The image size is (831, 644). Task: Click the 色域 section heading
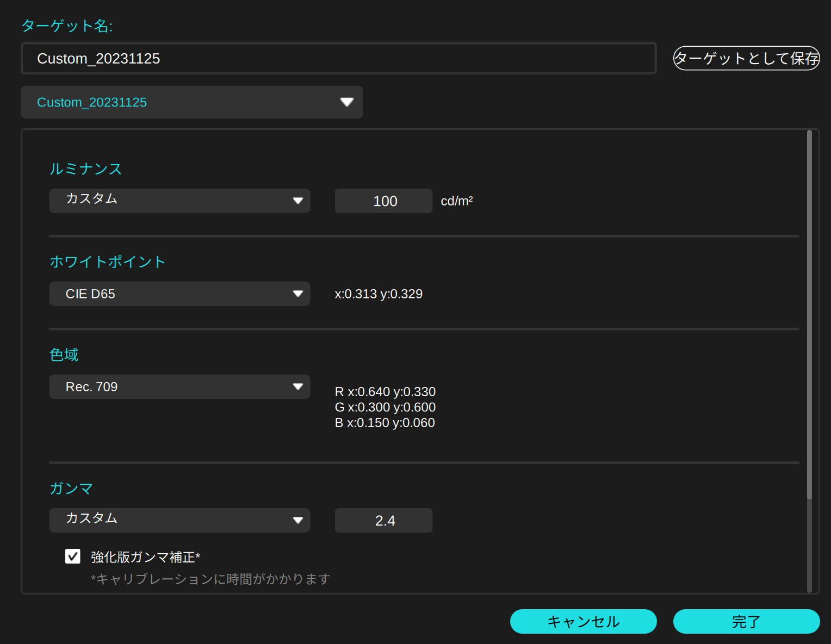click(64, 355)
